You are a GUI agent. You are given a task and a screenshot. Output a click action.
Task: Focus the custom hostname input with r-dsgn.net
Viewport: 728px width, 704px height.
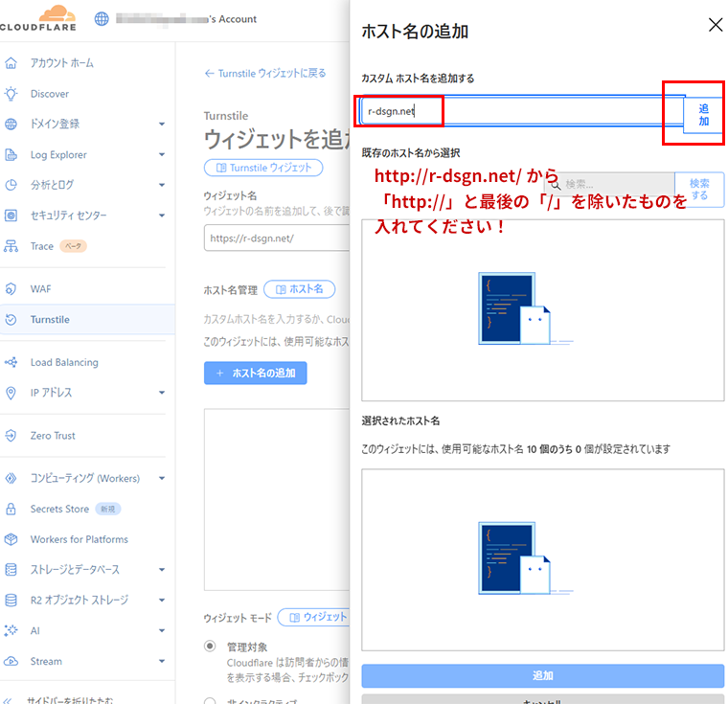coord(522,111)
